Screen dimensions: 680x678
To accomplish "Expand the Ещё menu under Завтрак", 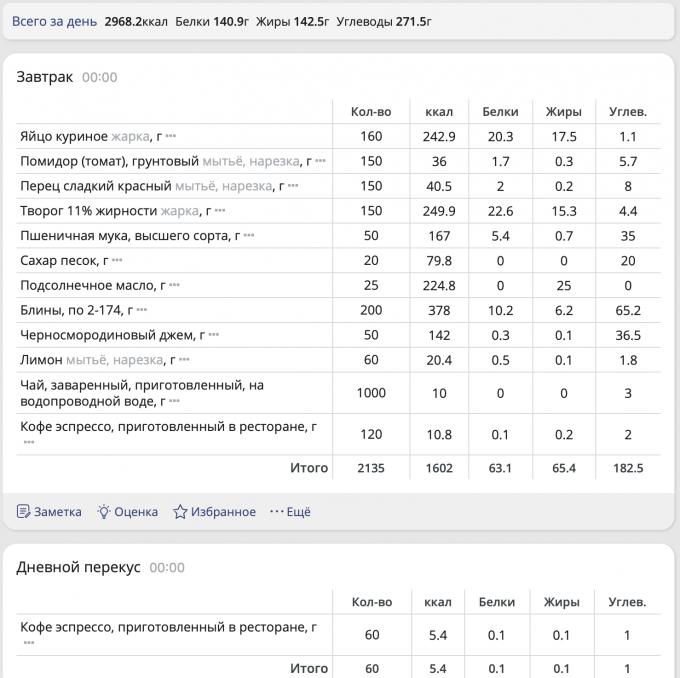I will [290, 512].
